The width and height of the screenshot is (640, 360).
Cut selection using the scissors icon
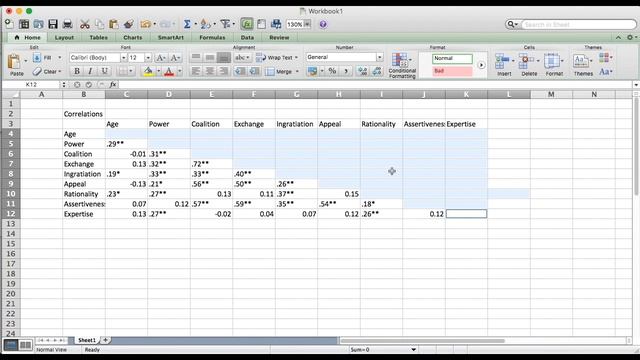pyautogui.click(x=85, y=24)
